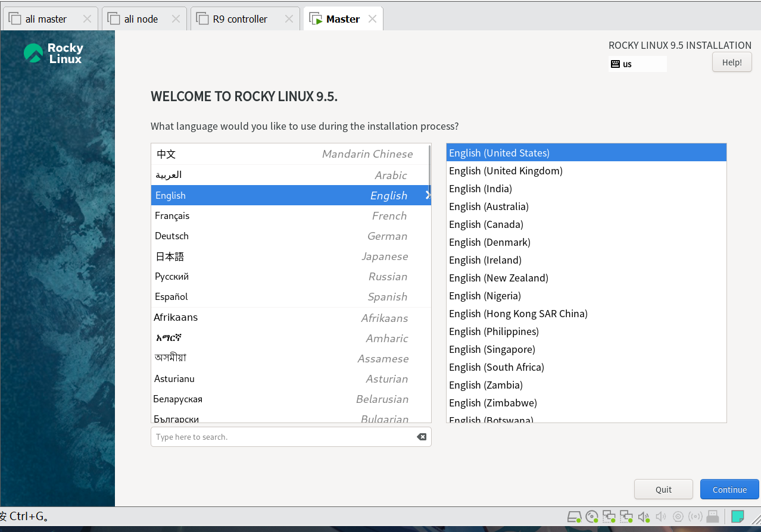Choose English (South Africa) locale
The image size is (761, 532).
[x=587, y=367]
